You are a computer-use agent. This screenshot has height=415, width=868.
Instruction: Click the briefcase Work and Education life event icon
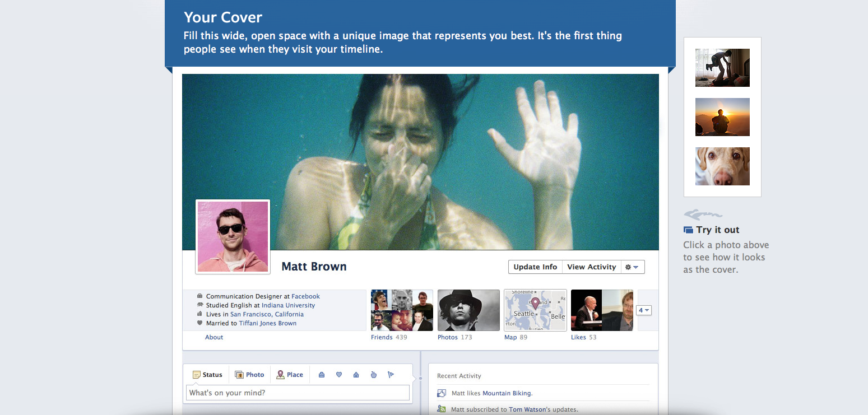point(322,375)
